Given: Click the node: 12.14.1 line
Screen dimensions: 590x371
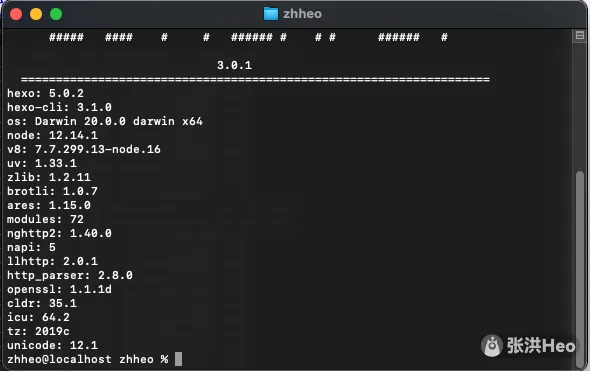Looking at the screenshot, I should (52, 135).
